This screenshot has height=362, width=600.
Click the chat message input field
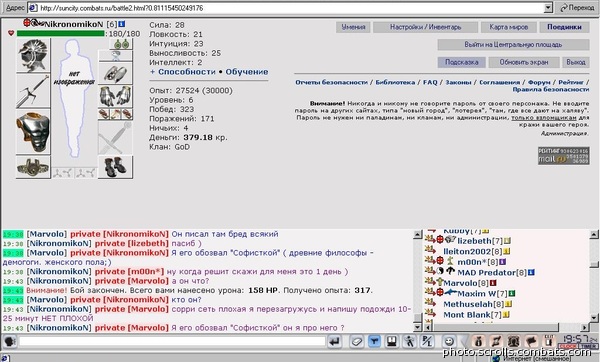pos(172,341)
